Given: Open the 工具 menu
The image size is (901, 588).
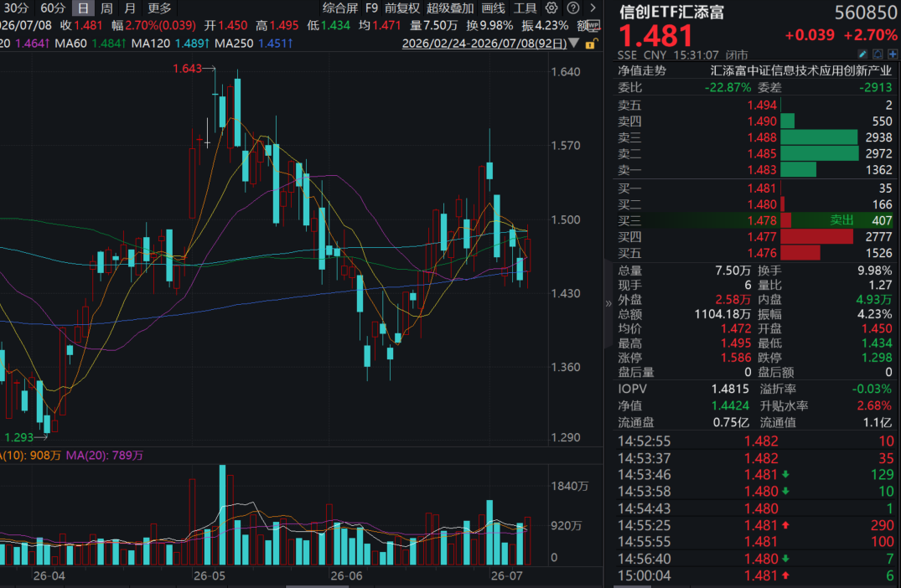Looking at the screenshot, I should click(x=525, y=8).
